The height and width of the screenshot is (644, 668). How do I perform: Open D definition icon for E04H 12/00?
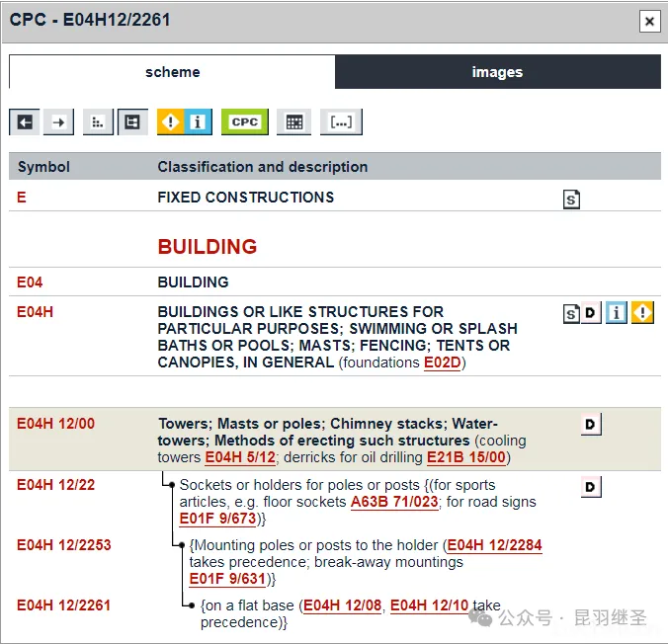point(590,425)
